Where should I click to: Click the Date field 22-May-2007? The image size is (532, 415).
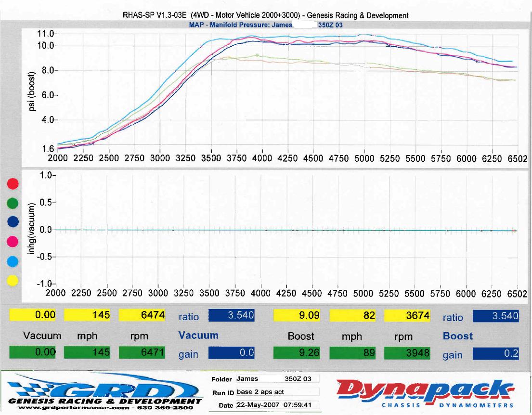(277, 405)
